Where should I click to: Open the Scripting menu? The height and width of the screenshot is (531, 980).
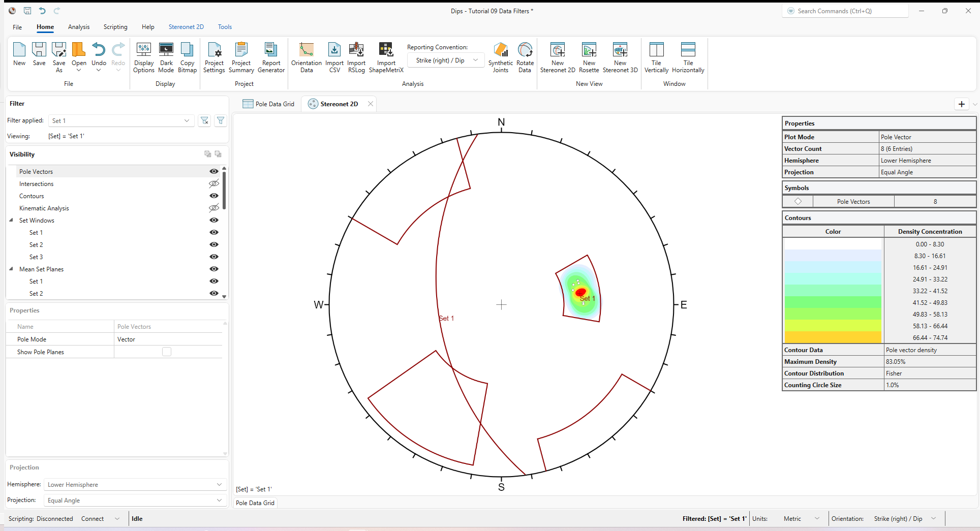[x=115, y=27]
